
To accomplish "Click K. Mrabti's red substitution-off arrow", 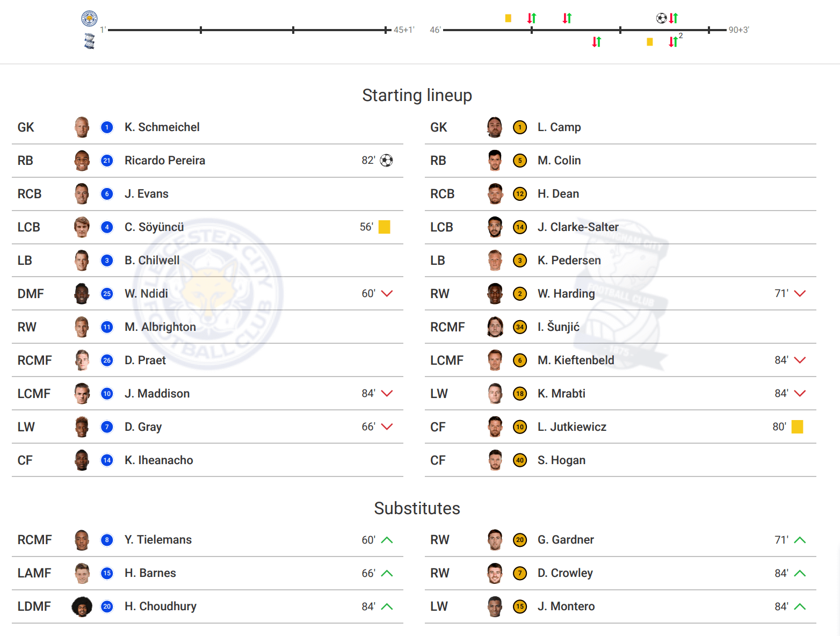I will coord(800,393).
